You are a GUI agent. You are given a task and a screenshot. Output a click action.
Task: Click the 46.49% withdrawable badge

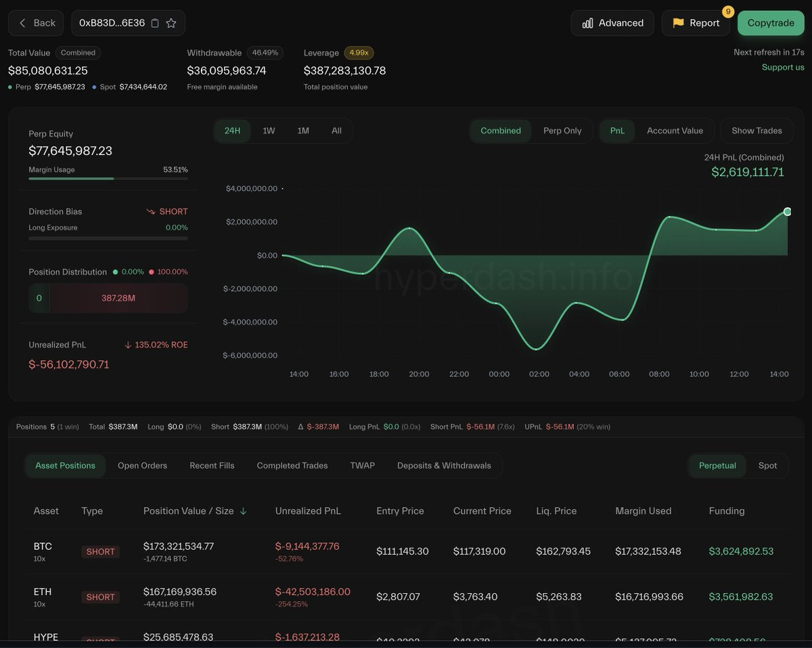[265, 52]
